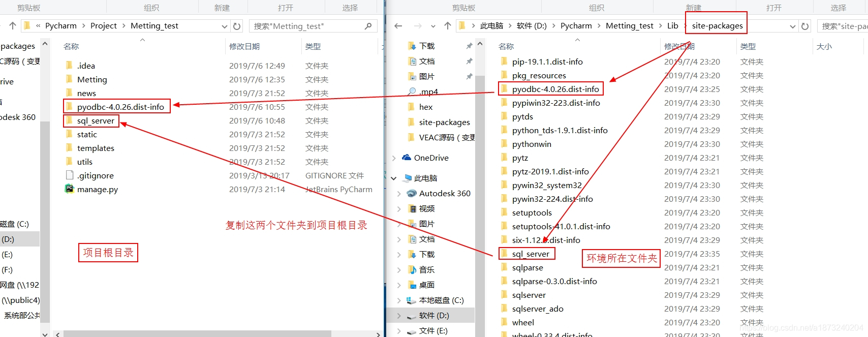
Task: Click Up arrow in right window toolbar
Action: [447, 26]
